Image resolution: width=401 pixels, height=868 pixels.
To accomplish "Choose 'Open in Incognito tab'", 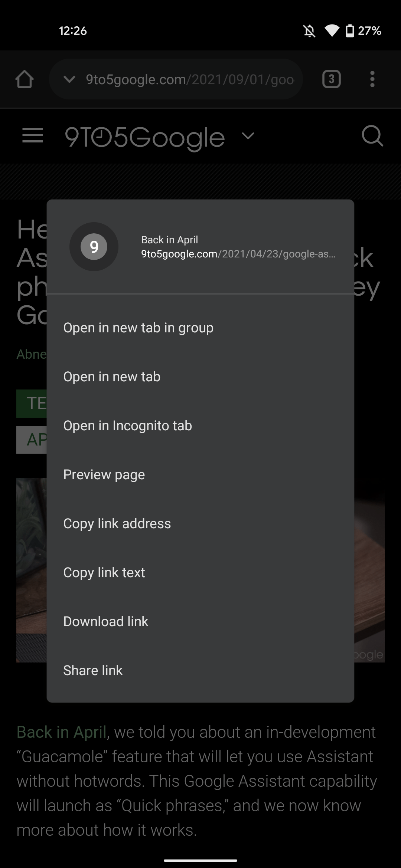I will tap(200, 426).
